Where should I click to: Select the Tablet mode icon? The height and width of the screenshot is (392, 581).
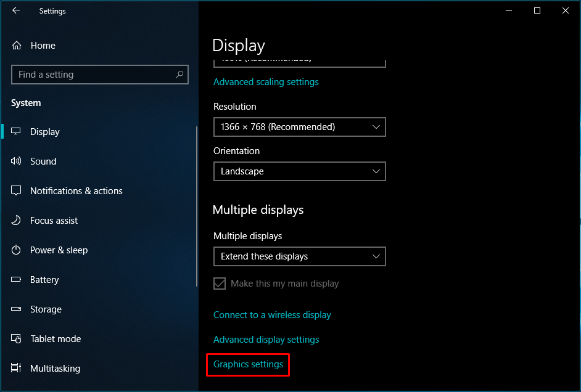click(x=16, y=338)
